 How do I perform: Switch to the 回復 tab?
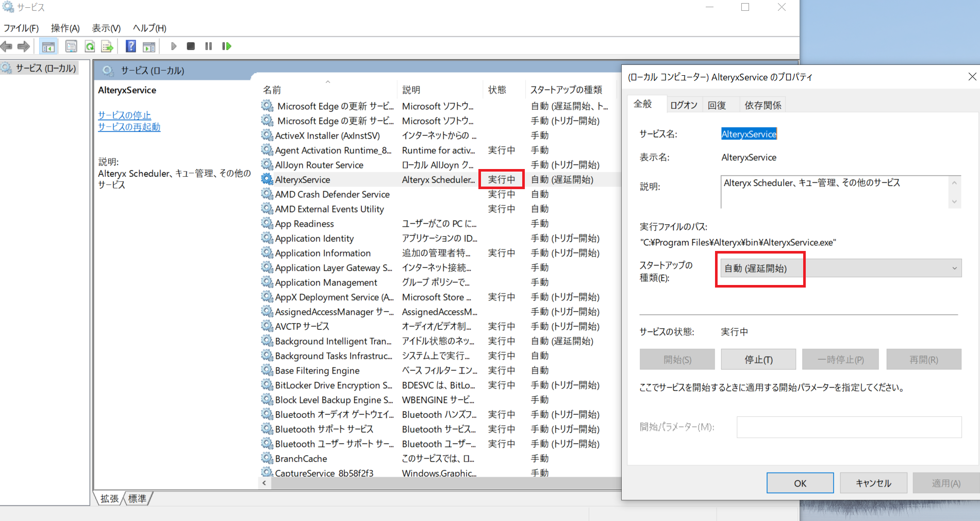pos(717,105)
